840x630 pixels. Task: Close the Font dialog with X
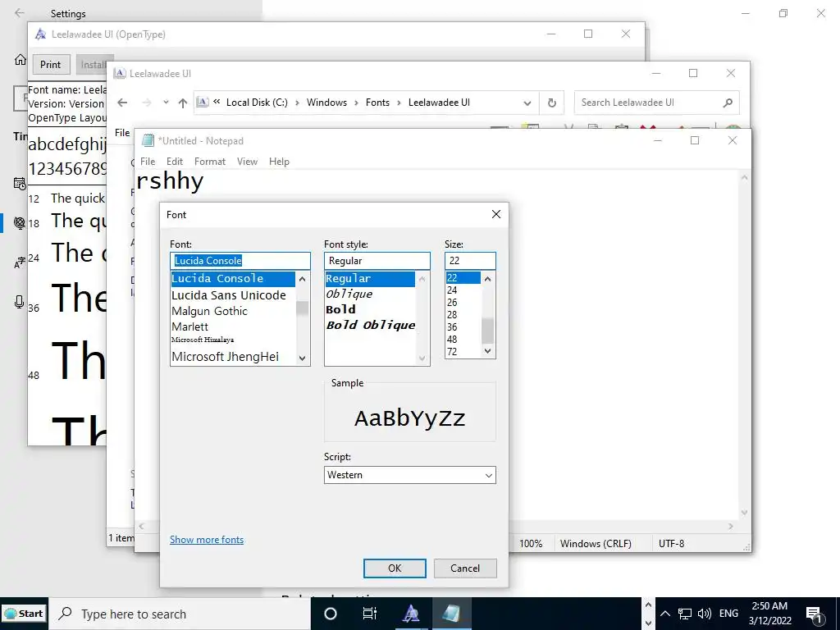pyautogui.click(x=496, y=214)
